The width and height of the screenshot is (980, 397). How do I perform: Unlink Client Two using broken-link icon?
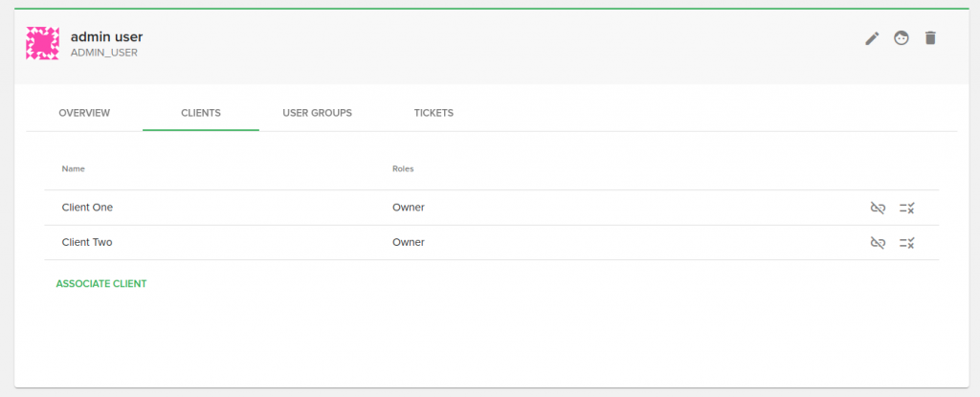[x=878, y=243]
